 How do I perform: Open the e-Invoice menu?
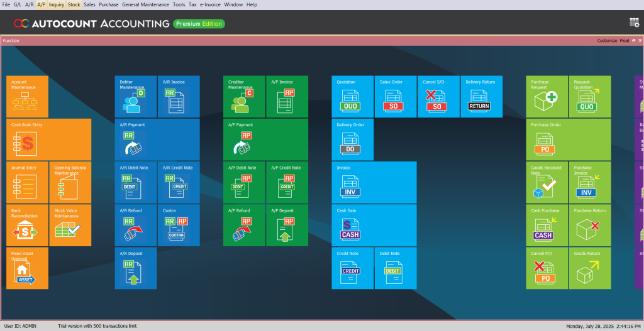(x=211, y=4)
